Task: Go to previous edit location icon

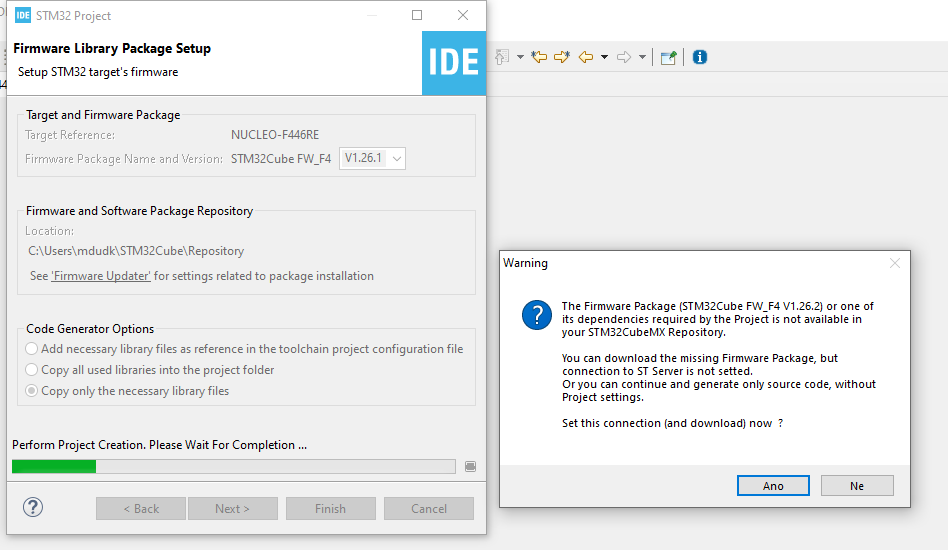Action: click(x=539, y=57)
